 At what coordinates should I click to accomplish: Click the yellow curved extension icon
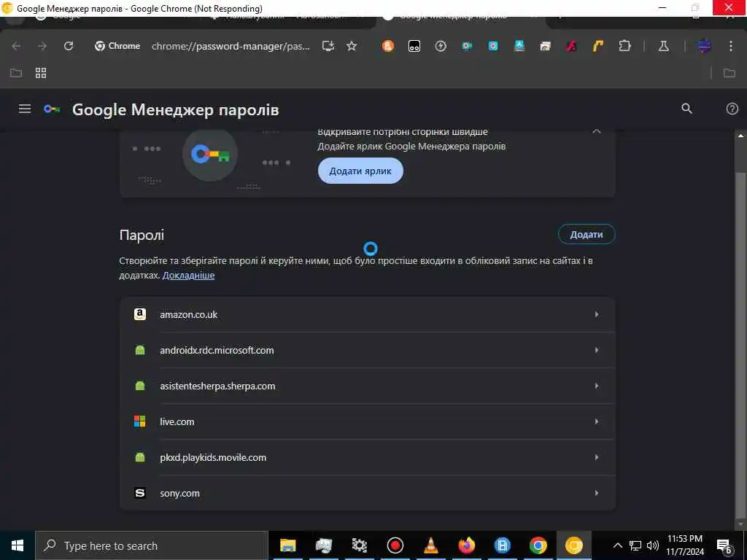[x=597, y=46]
